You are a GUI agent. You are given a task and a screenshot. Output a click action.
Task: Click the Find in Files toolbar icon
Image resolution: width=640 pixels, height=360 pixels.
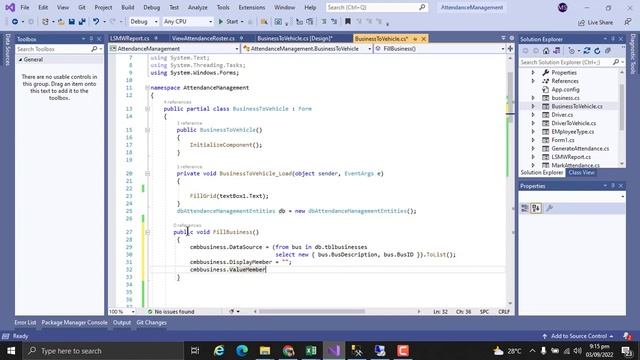coord(264,22)
